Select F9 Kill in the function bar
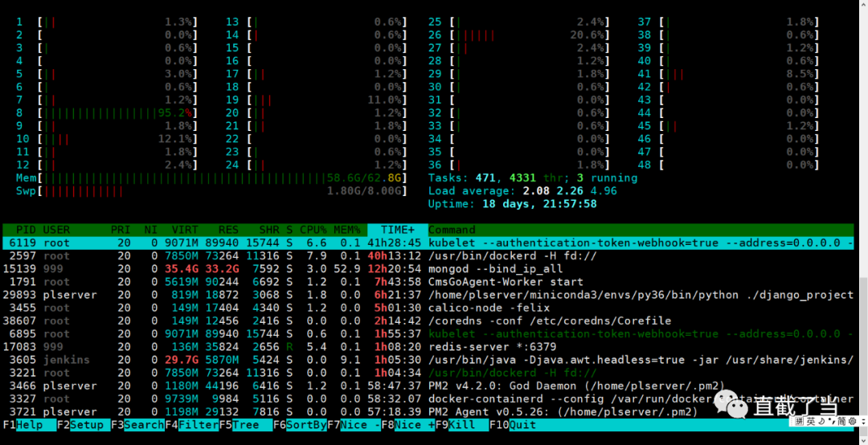 click(x=461, y=425)
